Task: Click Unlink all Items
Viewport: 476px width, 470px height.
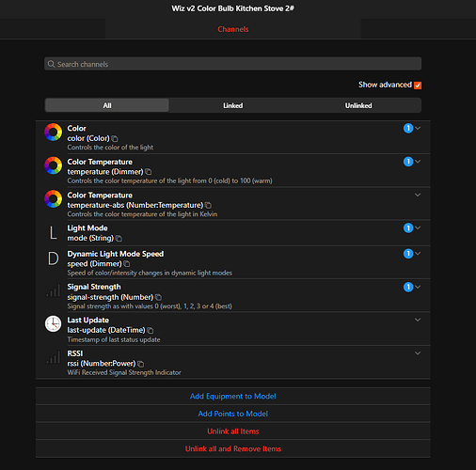Action: click(x=233, y=431)
